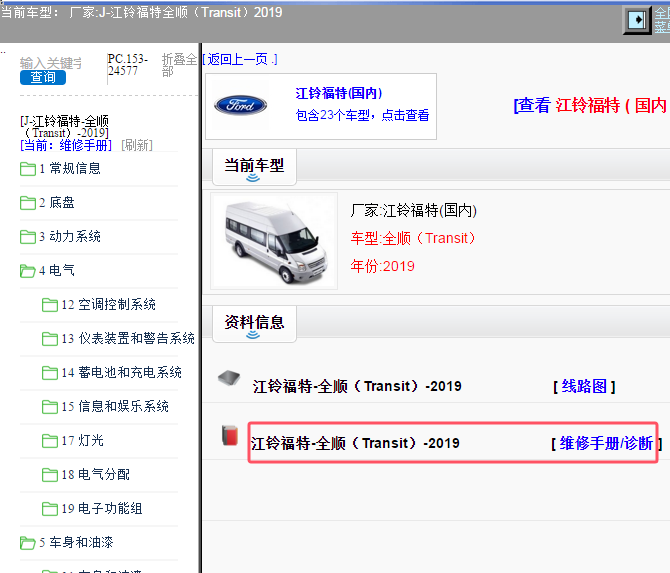This screenshot has width=670, height=573.
Task: Click the 返回上一页 link
Action: [x=240, y=59]
